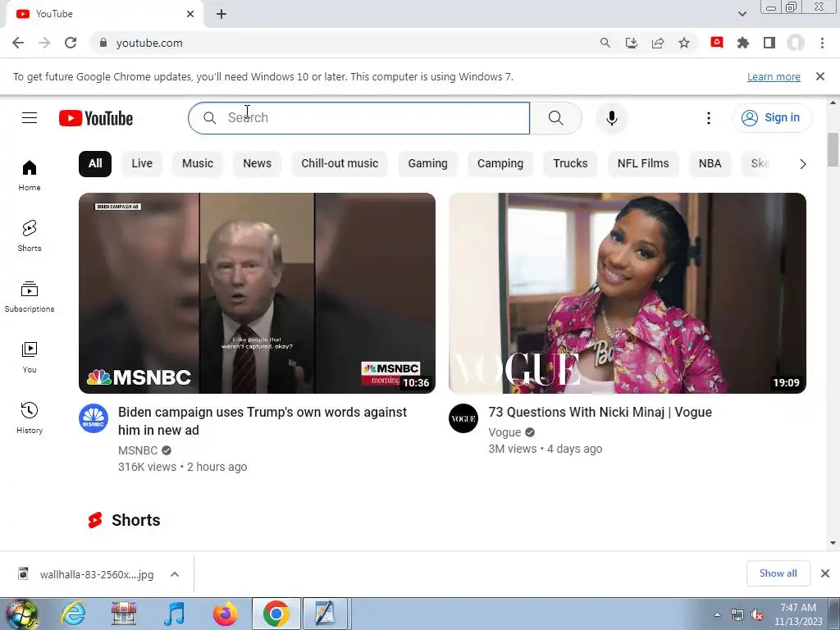The height and width of the screenshot is (630, 840).
Task: Show hidden system tray icons arrow
Action: coord(717,614)
